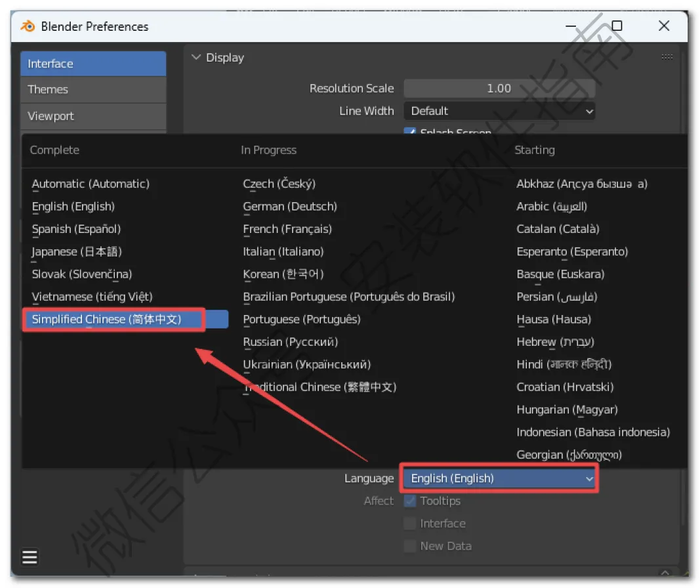Click the Display panel drag grip
700x588 pixels.
pyautogui.click(x=667, y=56)
